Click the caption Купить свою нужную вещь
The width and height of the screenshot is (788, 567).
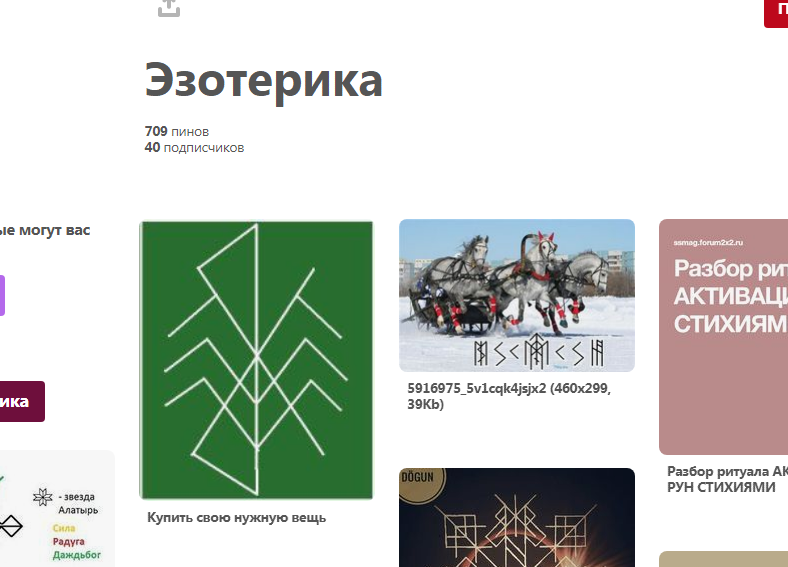[237, 517]
